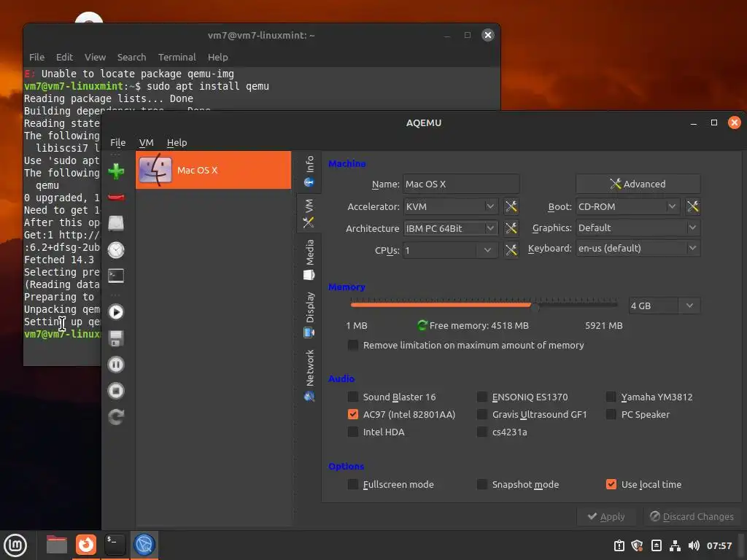Click the AQEMU taskbar icon
This screenshot has width=747, height=560.
[x=144, y=545]
